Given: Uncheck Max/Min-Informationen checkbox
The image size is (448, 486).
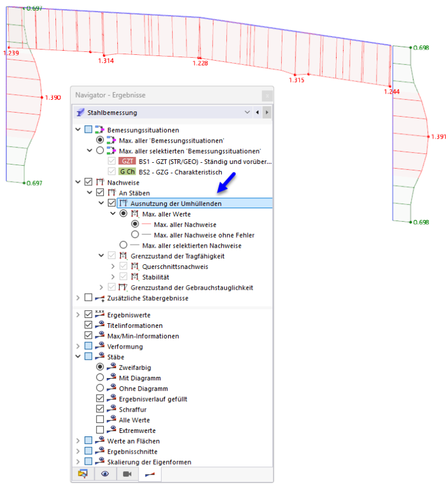Looking at the screenshot, I should point(88,336).
